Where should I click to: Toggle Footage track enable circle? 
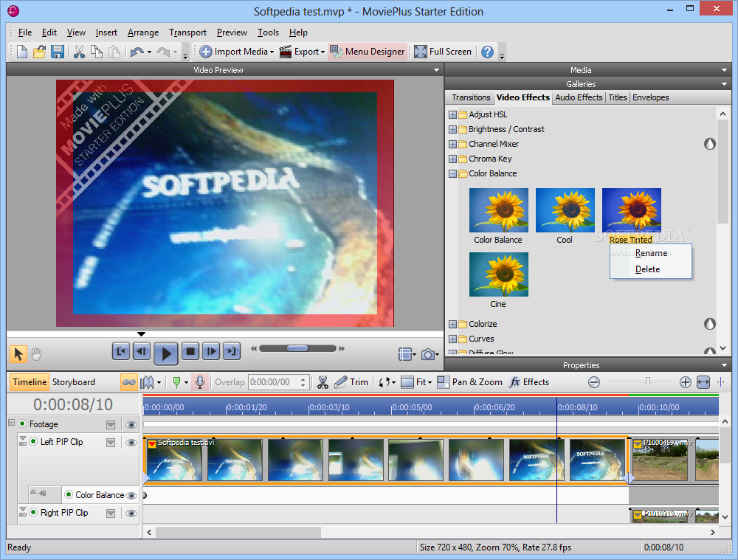point(22,424)
